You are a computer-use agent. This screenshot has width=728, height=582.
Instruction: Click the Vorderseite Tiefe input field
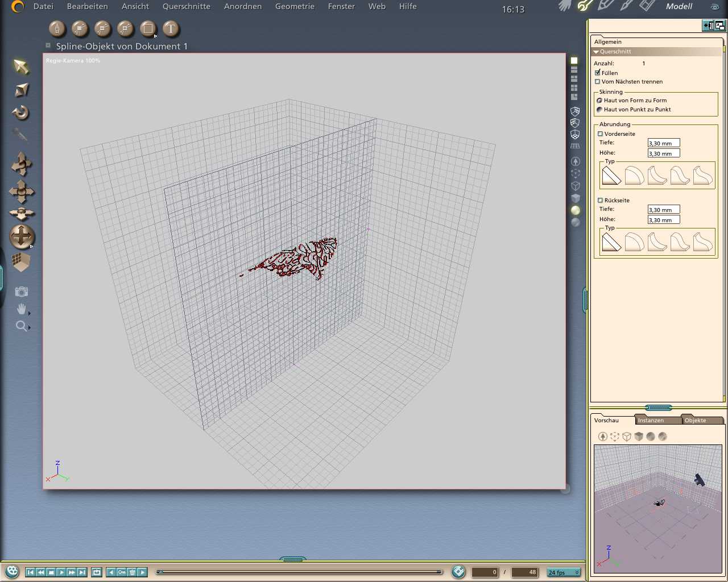(663, 143)
